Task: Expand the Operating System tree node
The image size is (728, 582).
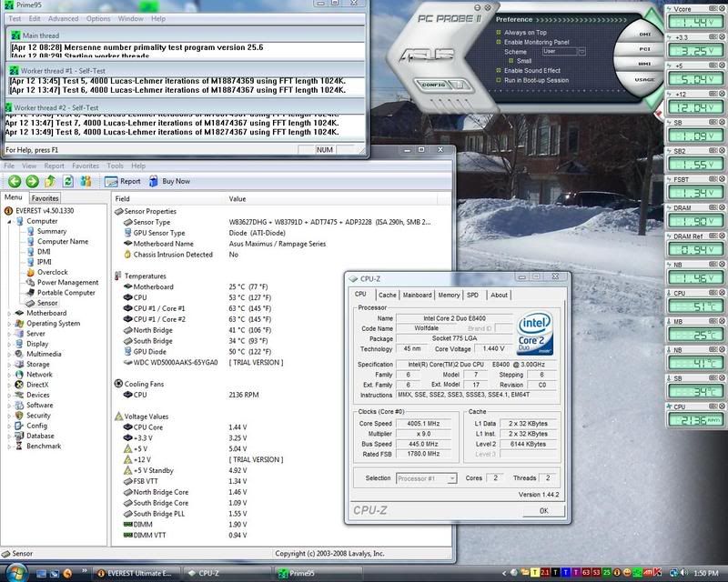Action: click(9, 324)
